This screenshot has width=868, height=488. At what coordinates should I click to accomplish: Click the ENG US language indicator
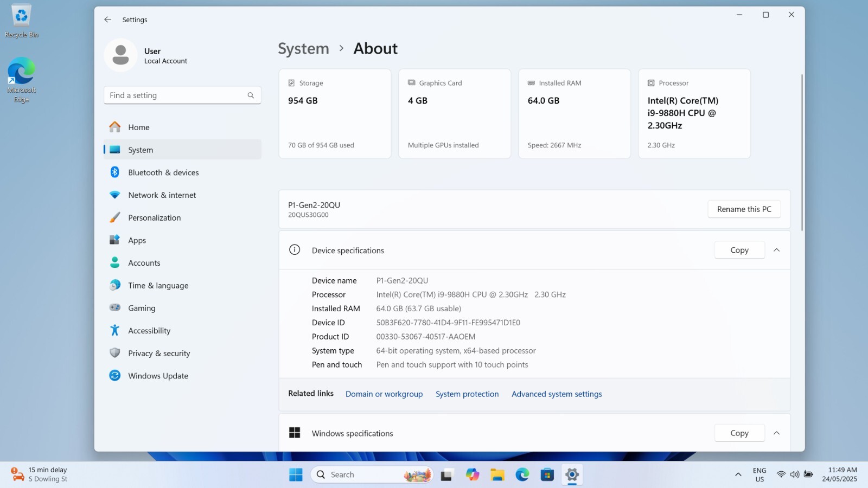759,474
